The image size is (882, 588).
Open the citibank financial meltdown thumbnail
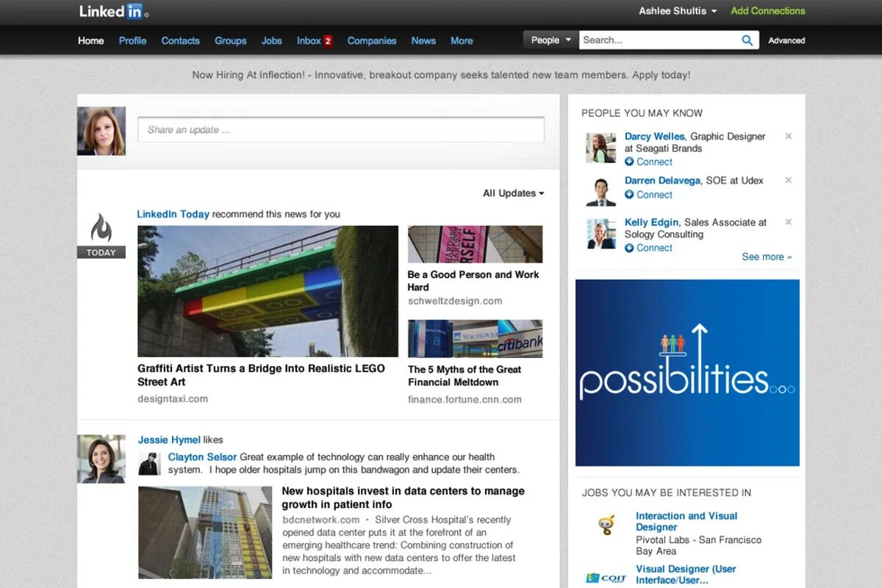[x=475, y=339]
